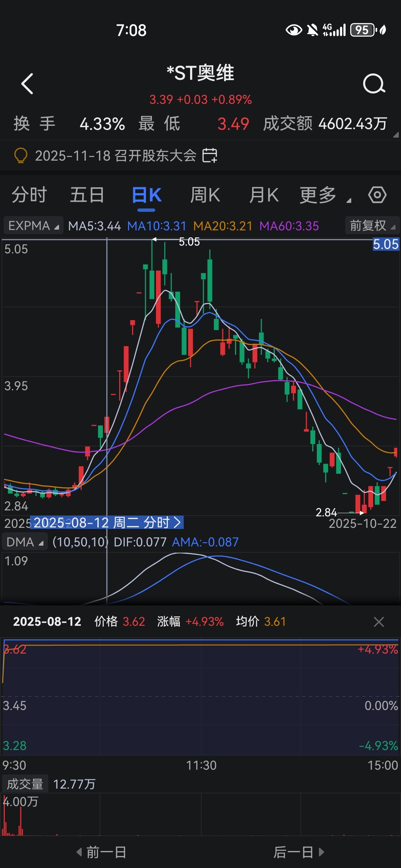Tap the price 3.39 +0.03 +0.89% line
This screenshot has height=868, width=401.
click(x=200, y=99)
